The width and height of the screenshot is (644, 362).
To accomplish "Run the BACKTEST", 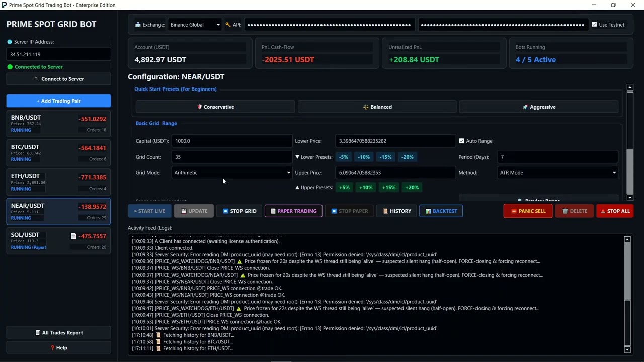I will point(441,211).
